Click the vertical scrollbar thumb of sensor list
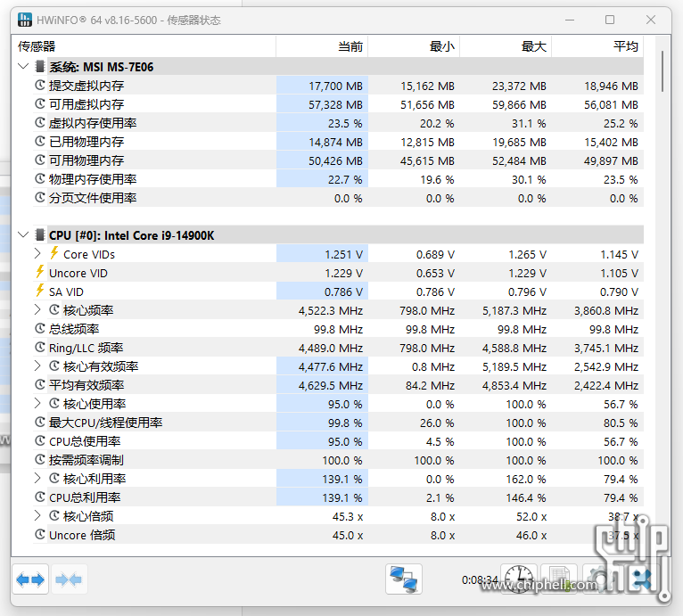Screen dimensions: 683x616 [x=662, y=71]
